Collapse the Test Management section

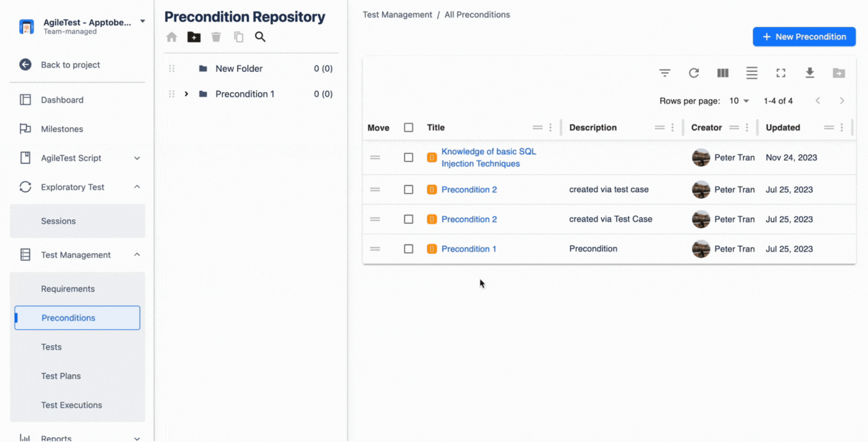point(137,255)
